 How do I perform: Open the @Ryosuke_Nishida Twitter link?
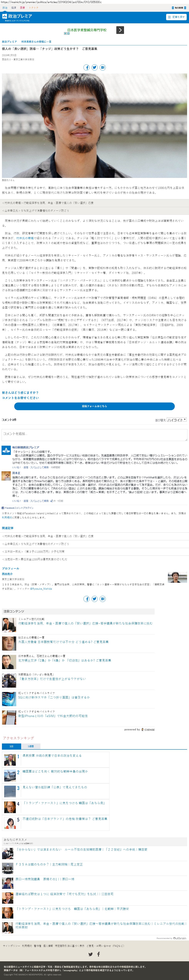point(41,589)
